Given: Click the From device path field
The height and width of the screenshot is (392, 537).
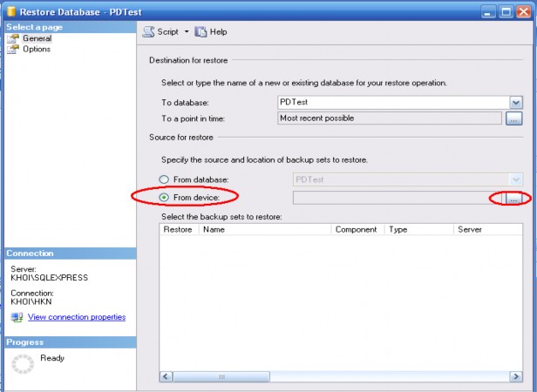Looking at the screenshot, I should coord(398,198).
